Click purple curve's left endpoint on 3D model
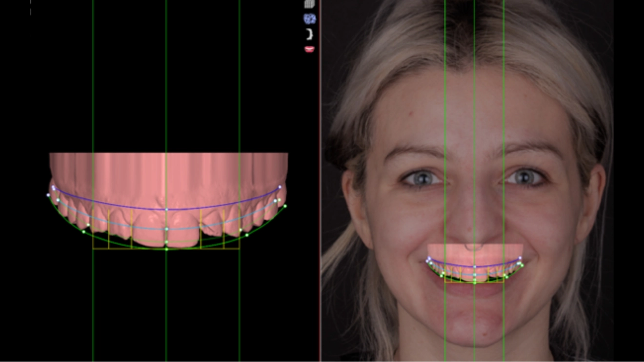644x362 pixels. [x=53, y=187]
